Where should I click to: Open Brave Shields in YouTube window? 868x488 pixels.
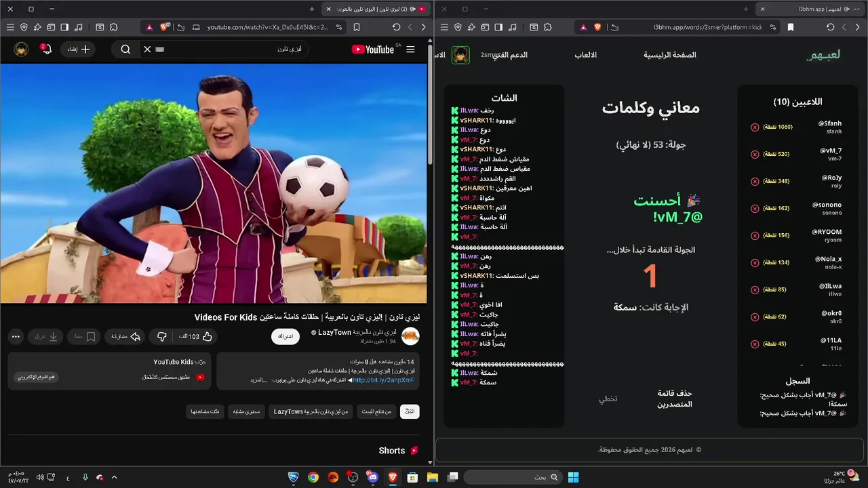coord(165,27)
